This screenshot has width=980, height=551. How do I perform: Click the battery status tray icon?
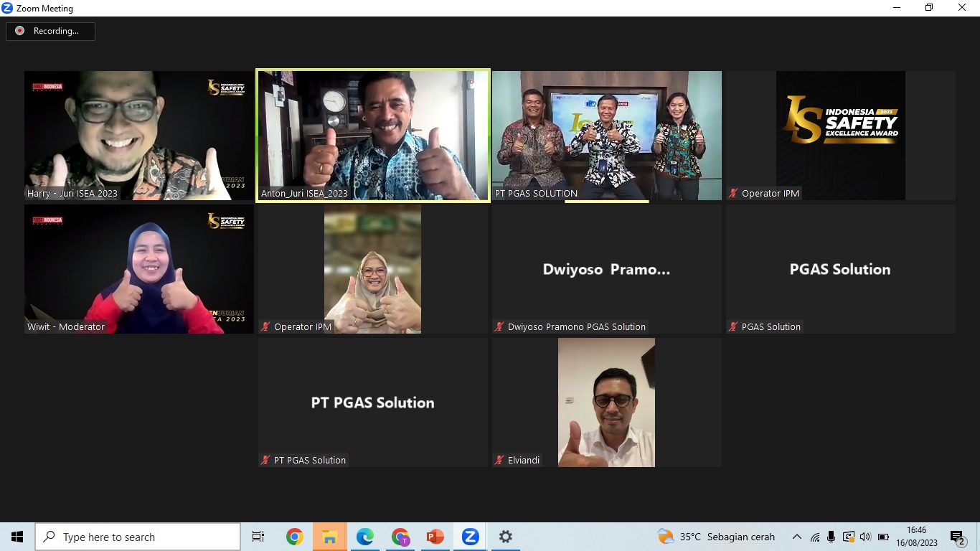[882, 537]
